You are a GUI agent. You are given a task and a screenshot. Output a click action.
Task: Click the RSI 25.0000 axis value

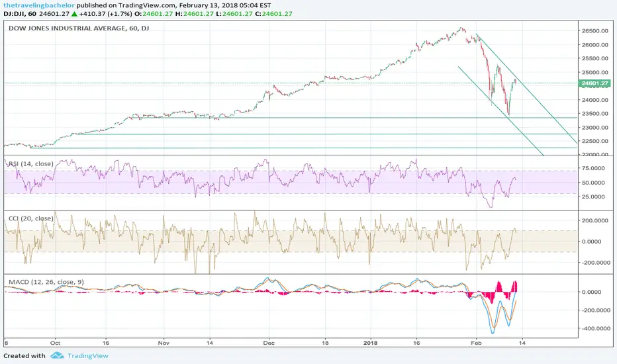click(593, 197)
